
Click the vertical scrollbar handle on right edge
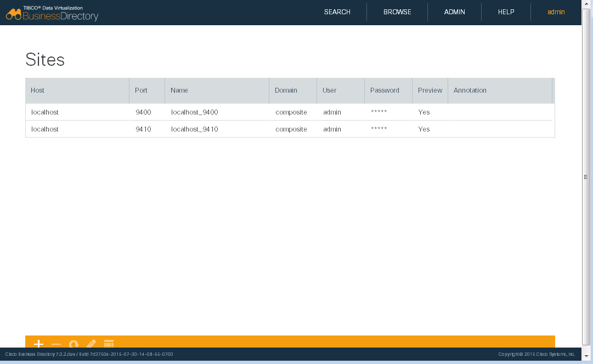[x=586, y=177]
